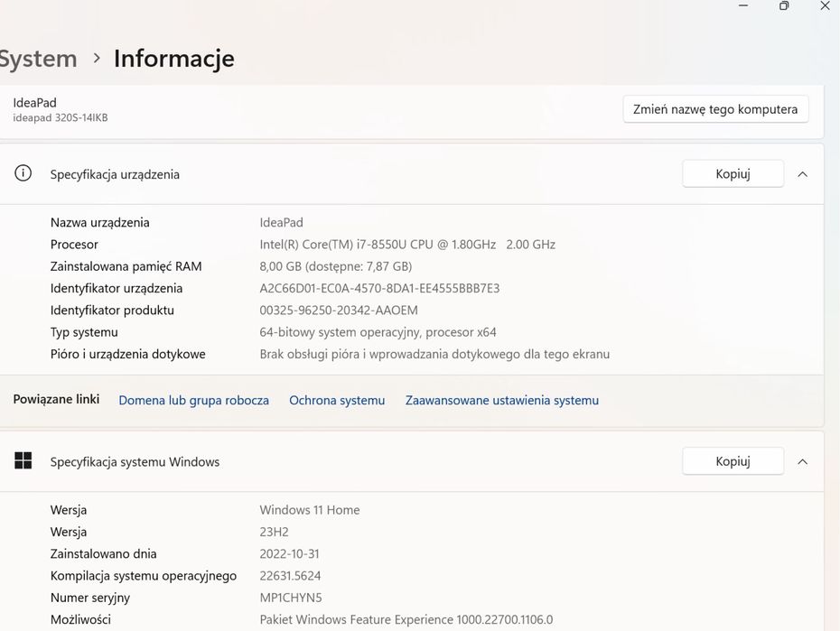Collapse the Specyfikacja urządzenia section chevron
Image resolution: width=840 pixels, height=631 pixels.
(802, 174)
